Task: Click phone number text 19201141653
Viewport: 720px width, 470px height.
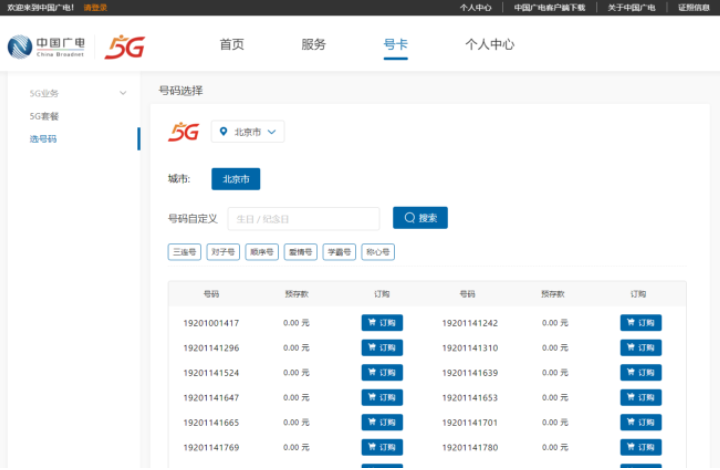Action: click(x=470, y=397)
